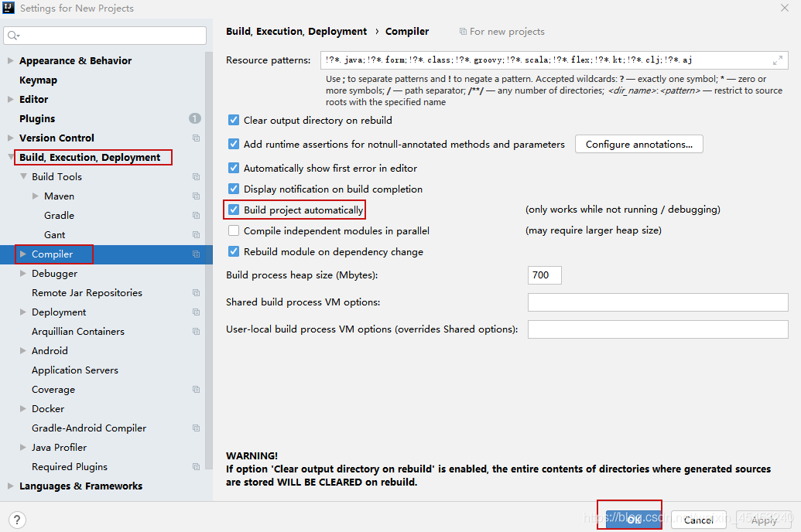Collapse the Build Tools node

pos(23,176)
